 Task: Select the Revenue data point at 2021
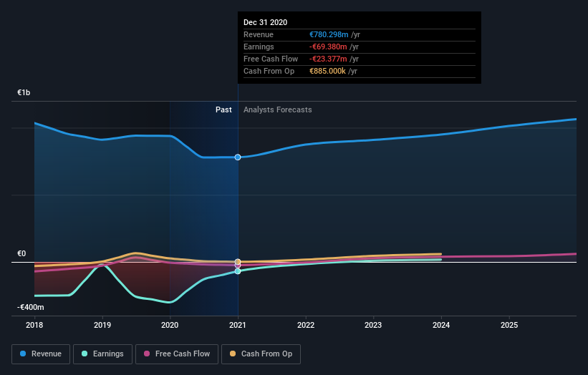[238, 157]
